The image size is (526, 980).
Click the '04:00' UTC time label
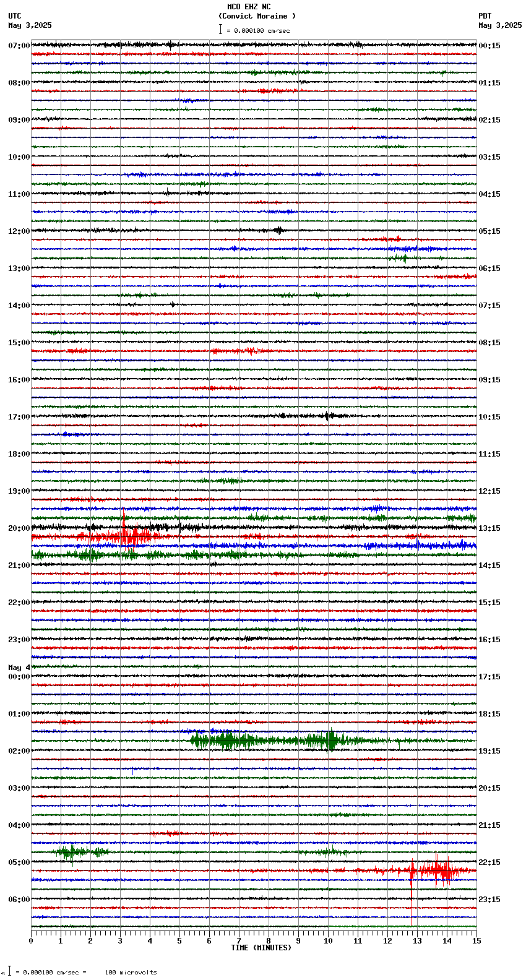coord(19,825)
